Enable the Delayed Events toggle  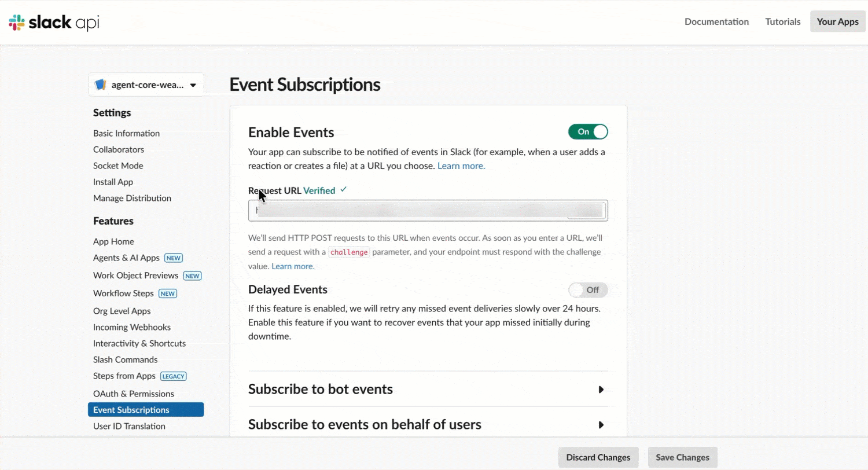[588, 289]
